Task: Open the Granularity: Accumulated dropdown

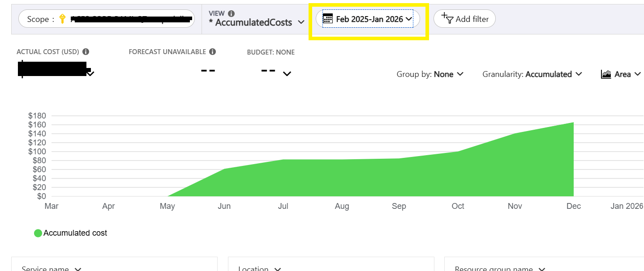Action: pos(532,74)
